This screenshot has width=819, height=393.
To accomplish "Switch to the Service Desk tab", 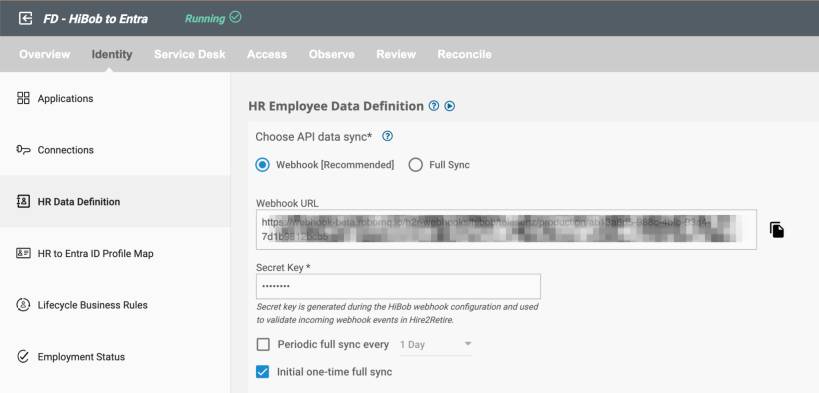I will click(190, 54).
